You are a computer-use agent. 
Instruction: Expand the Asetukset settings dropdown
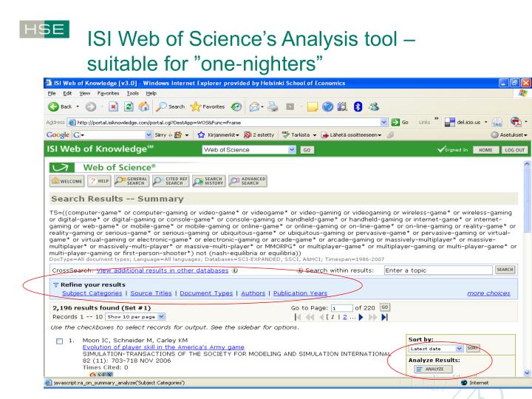click(x=525, y=135)
